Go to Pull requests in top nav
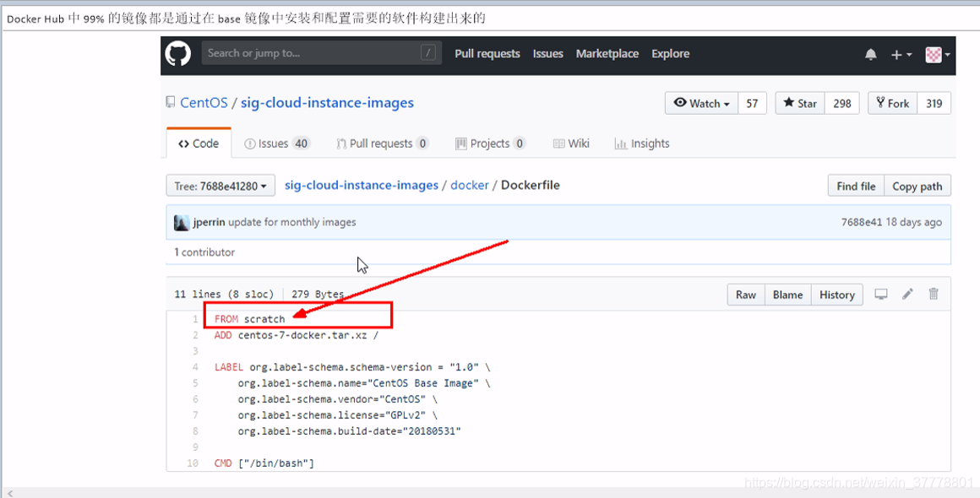Image resolution: width=980 pixels, height=498 pixels. tap(487, 54)
